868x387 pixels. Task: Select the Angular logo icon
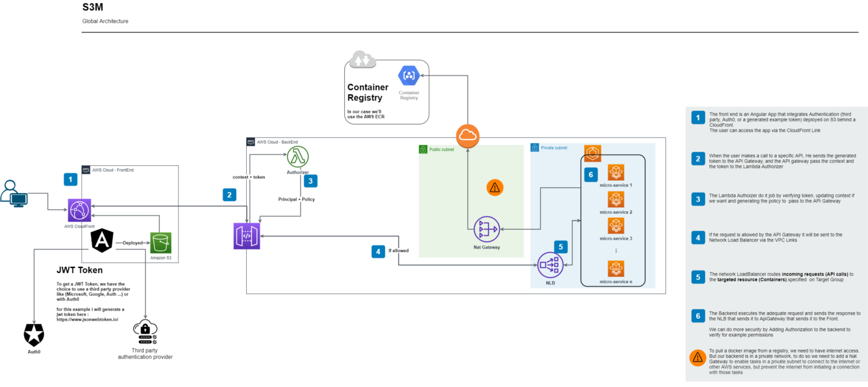[x=101, y=240]
